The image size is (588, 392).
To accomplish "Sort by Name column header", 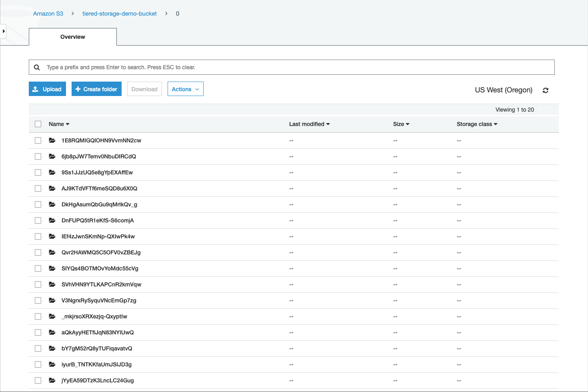I will (x=59, y=124).
